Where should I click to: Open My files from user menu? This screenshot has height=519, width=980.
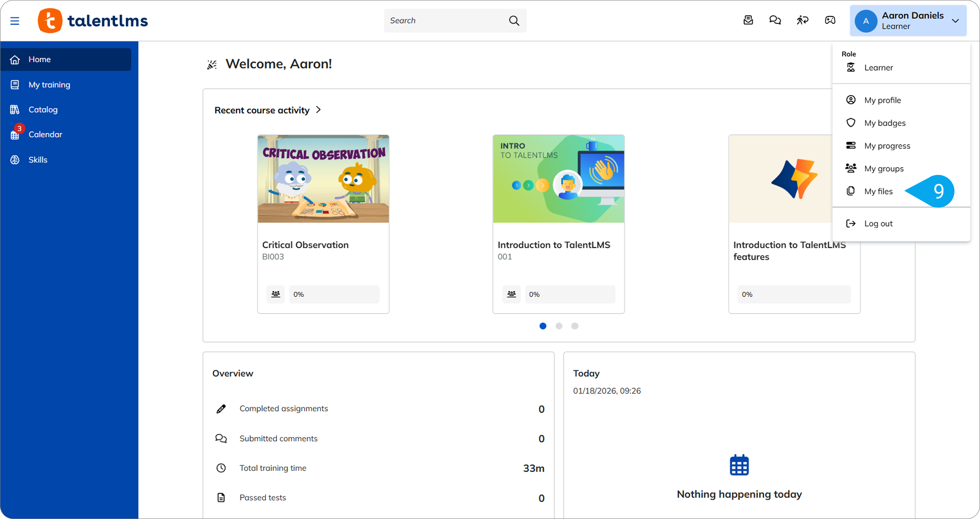pyautogui.click(x=878, y=191)
